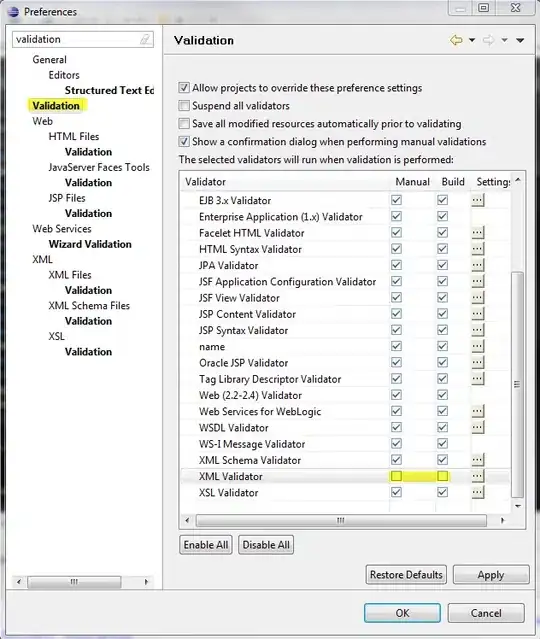The height and width of the screenshot is (639, 540).
Task: Open settings for Facelet HTML Validator
Action: click(478, 233)
